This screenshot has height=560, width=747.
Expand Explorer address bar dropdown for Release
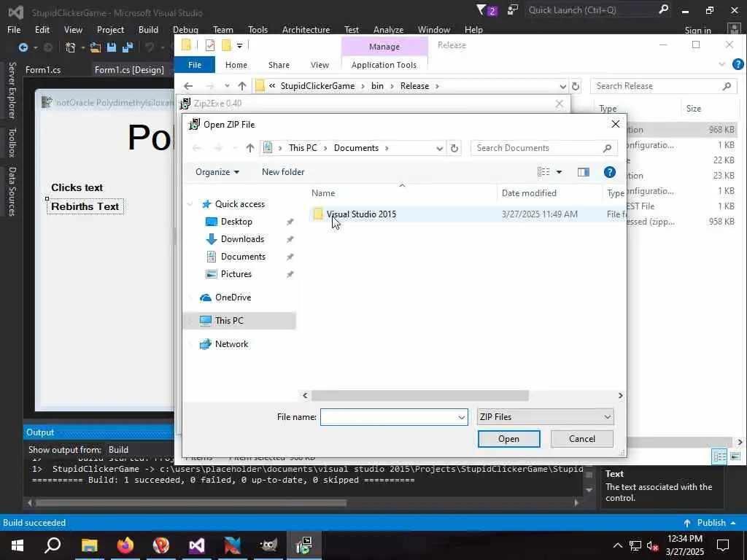562,86
